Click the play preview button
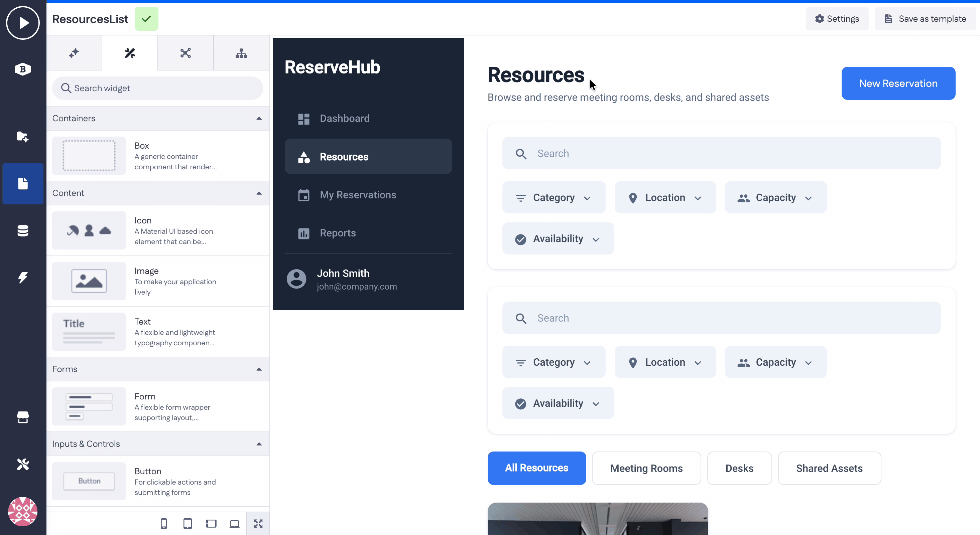 tap(23, 23)
